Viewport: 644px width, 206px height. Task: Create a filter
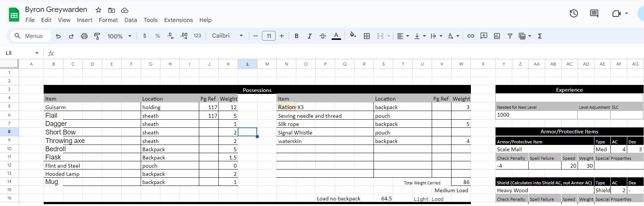[510, 36]
